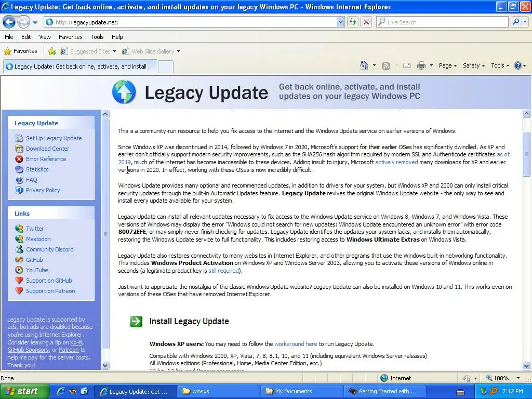Follow the 'still required' hyperlink

[223, 271]
